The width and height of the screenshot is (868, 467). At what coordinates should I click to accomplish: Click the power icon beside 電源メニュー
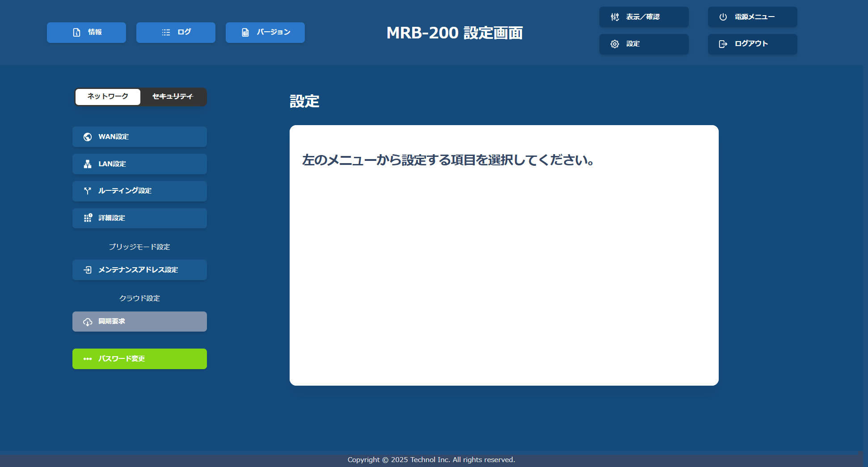723,17
